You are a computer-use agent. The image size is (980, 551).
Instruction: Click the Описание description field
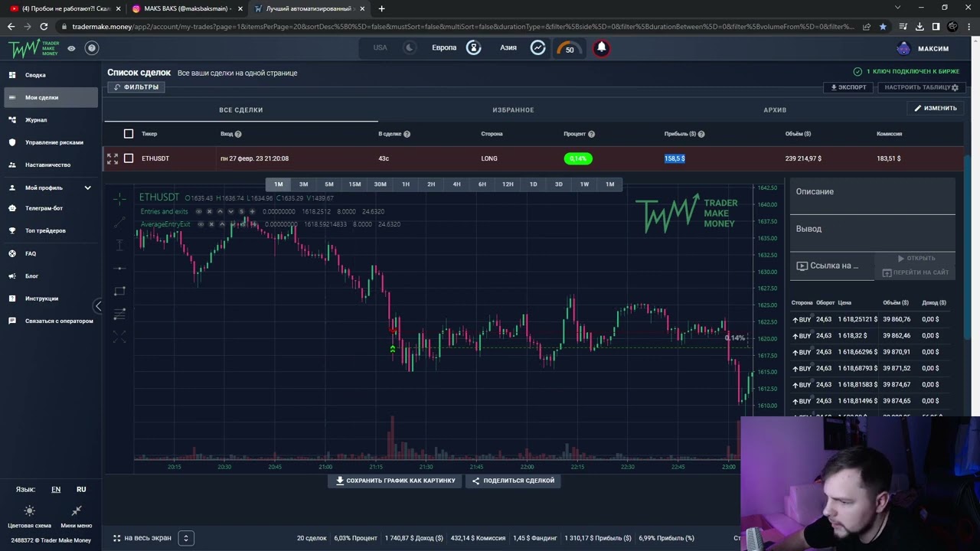[873, 197]
